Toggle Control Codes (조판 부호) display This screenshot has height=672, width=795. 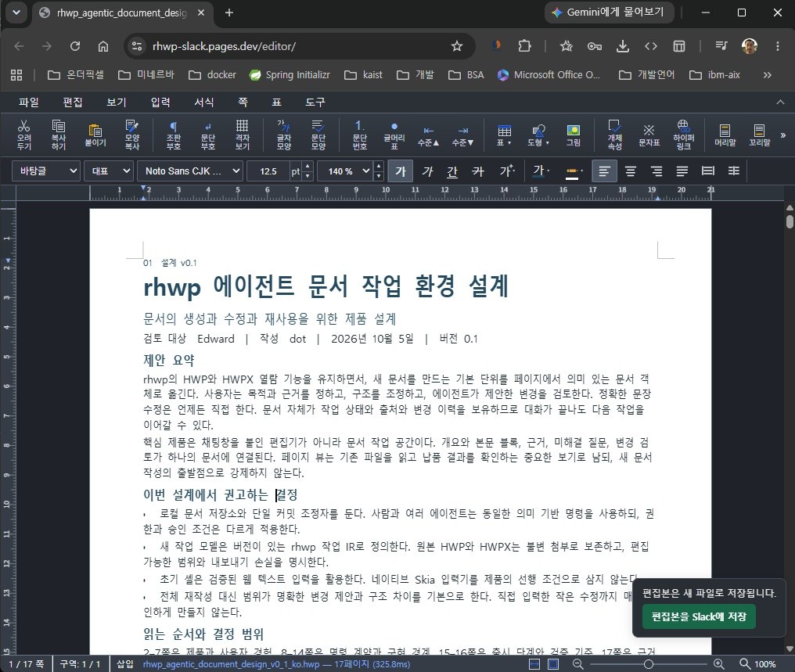(x=174, y=135)
